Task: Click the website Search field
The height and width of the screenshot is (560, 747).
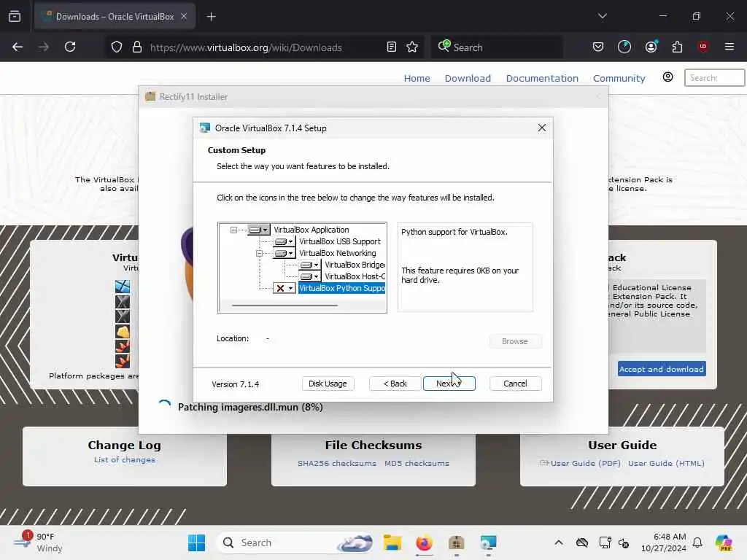Action: pyautogui.click(x=715, y=77)
